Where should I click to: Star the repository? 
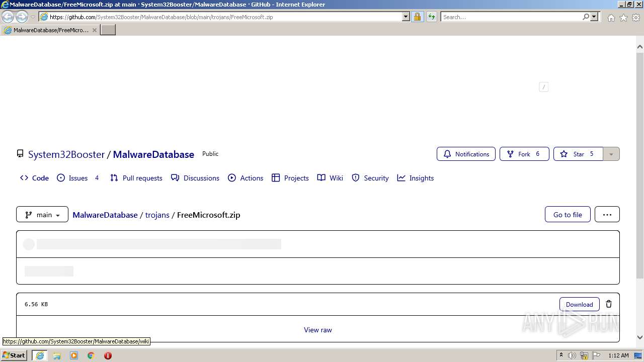578,154
